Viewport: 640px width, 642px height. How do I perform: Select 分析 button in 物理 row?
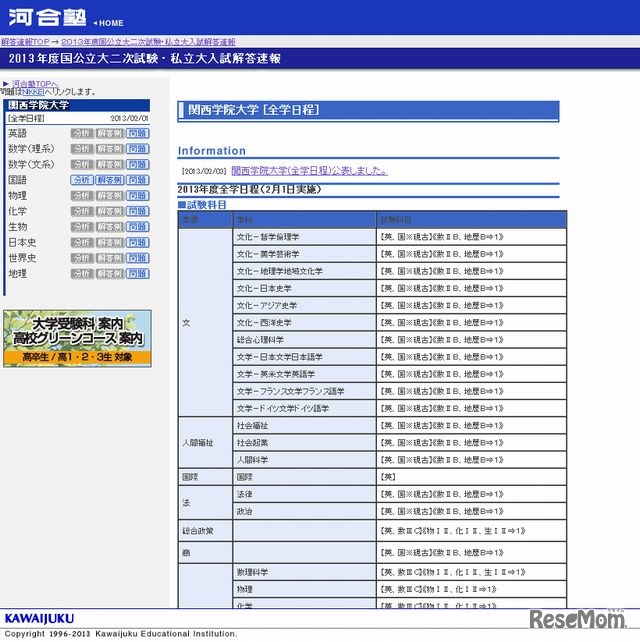click(82, 196)
